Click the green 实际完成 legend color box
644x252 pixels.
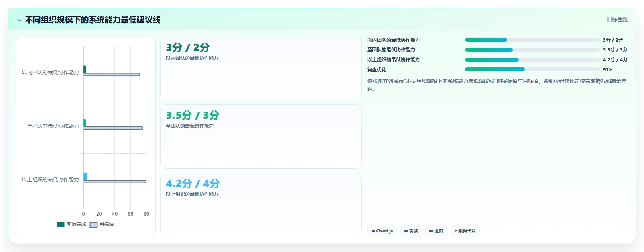coord(61,225)
